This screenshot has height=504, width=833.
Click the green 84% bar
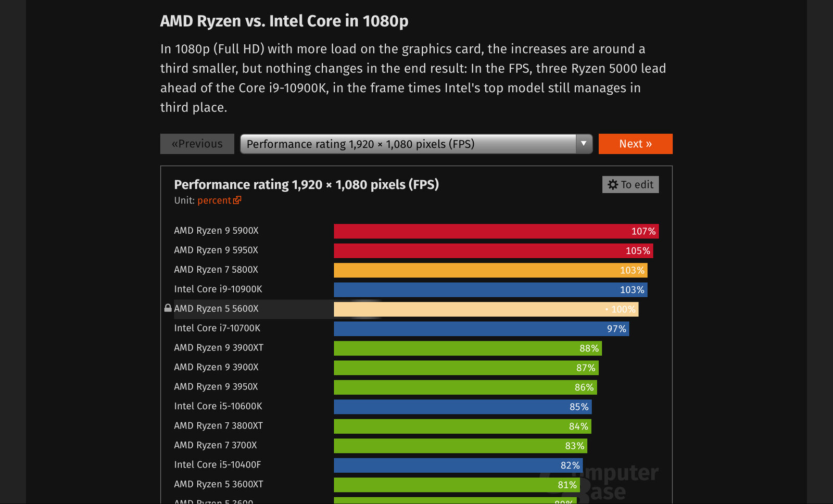(x=462, y=426)
